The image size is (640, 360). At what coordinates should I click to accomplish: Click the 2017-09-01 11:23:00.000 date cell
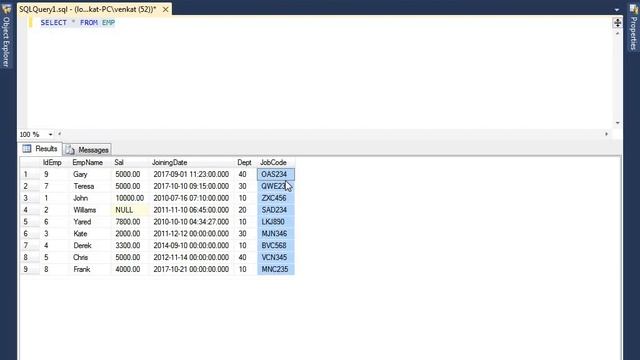pos(192,174)
